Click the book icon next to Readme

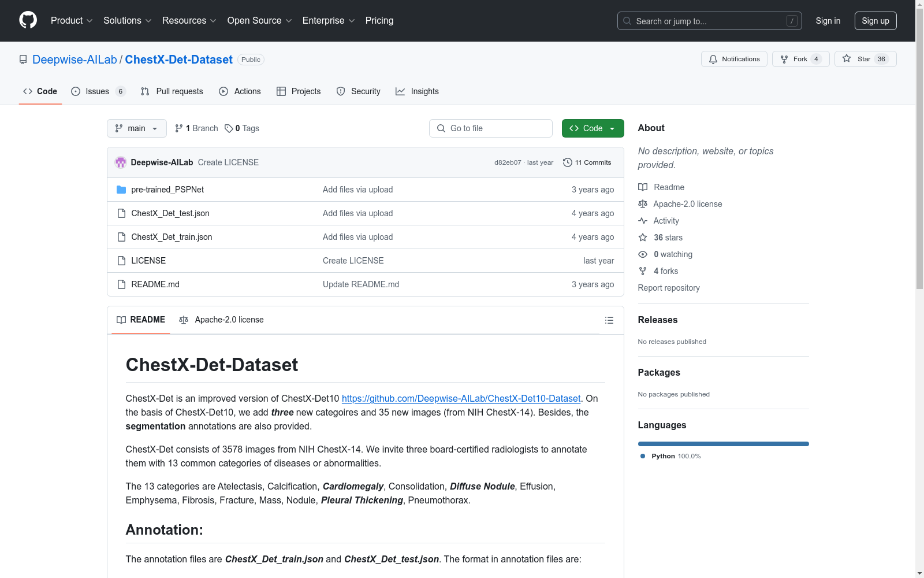(643, 187)
